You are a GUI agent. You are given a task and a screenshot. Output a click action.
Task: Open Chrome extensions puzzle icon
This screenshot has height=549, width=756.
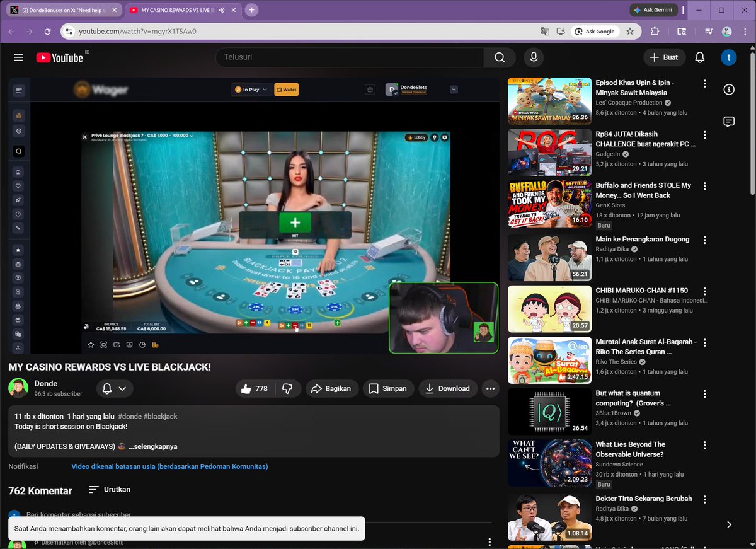[655, 31]
